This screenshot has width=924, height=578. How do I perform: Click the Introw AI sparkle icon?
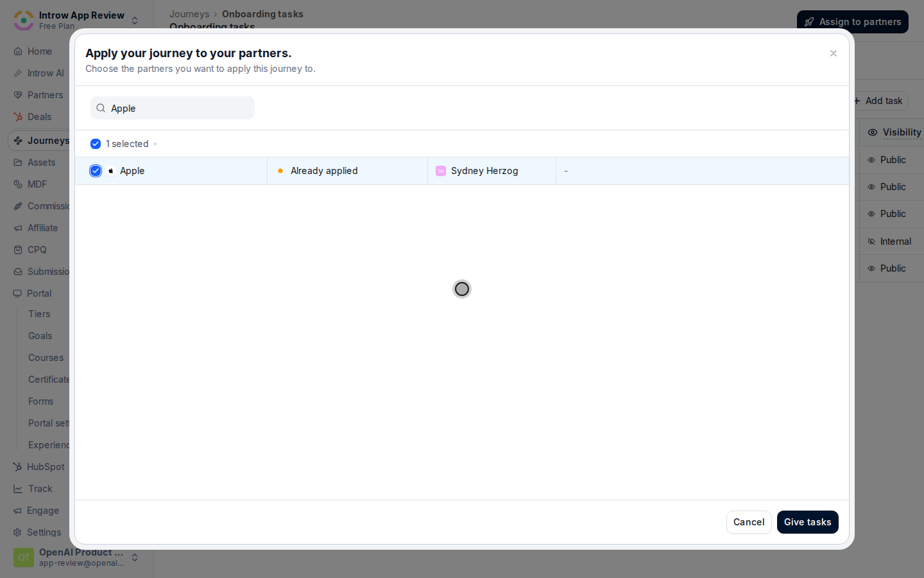tap(18, 73)
